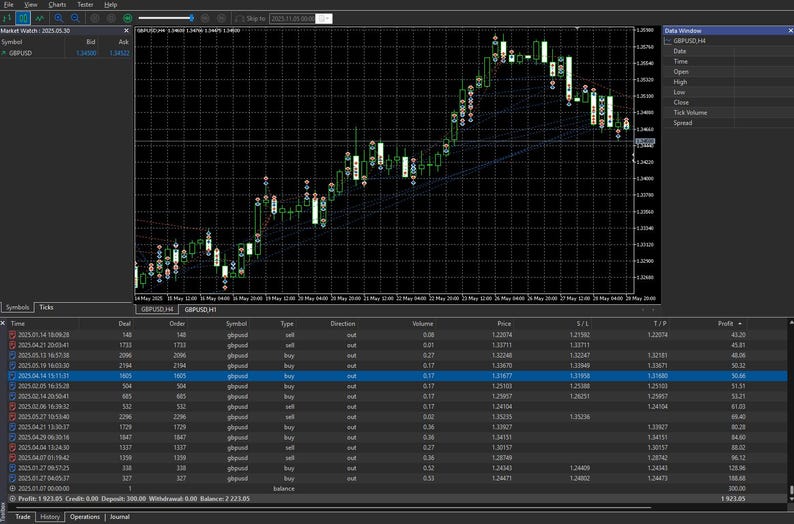This screenshot has height=524, width=794.
Task: Click the sell icon of deal 1733 row
Action: click(13, 345)
